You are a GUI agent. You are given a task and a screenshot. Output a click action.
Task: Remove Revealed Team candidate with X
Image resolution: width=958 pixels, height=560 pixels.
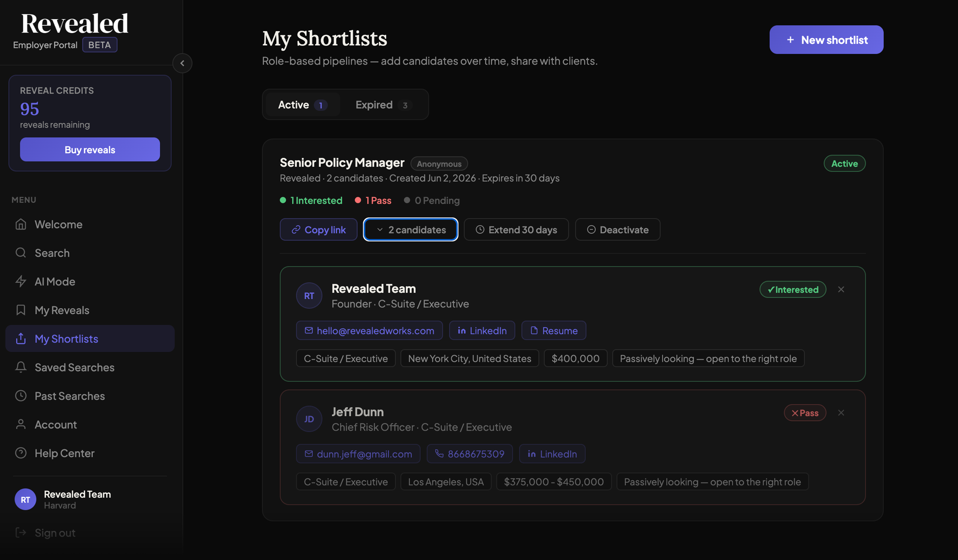pyautogui.click(x=841, y=289)
